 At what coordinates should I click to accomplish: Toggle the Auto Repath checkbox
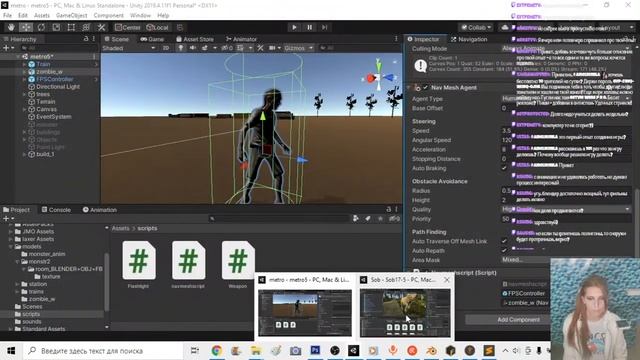tap(504, 251)
